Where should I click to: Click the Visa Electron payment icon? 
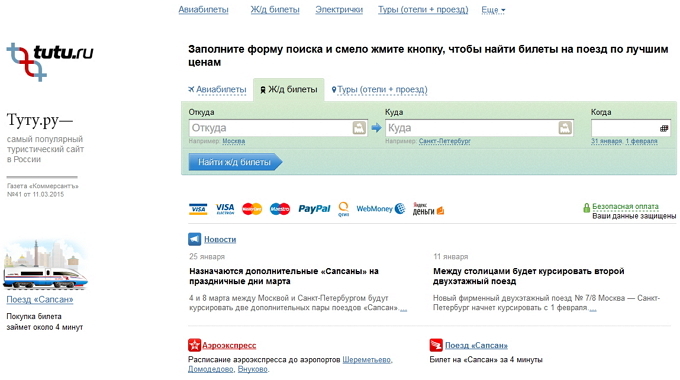(x=225, y=209)
